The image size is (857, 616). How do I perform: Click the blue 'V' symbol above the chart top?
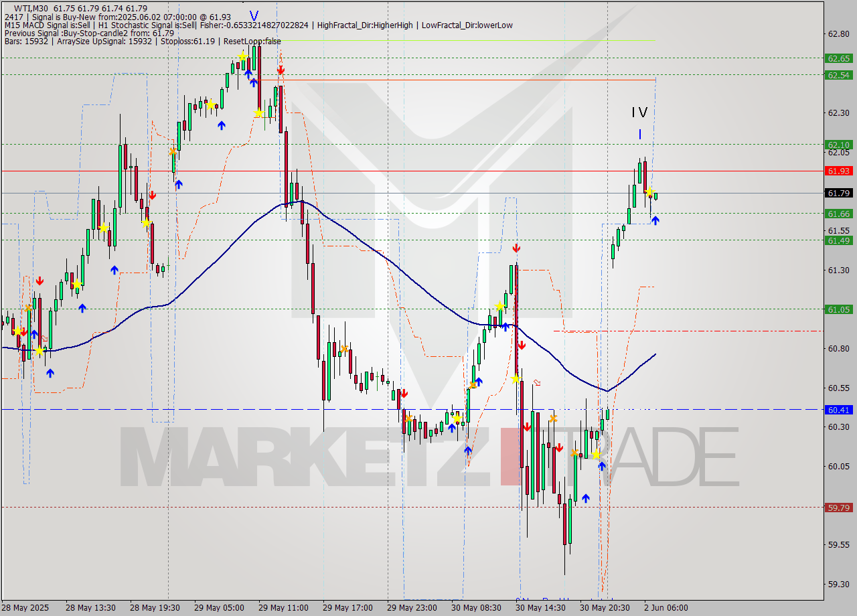[254, 15]
